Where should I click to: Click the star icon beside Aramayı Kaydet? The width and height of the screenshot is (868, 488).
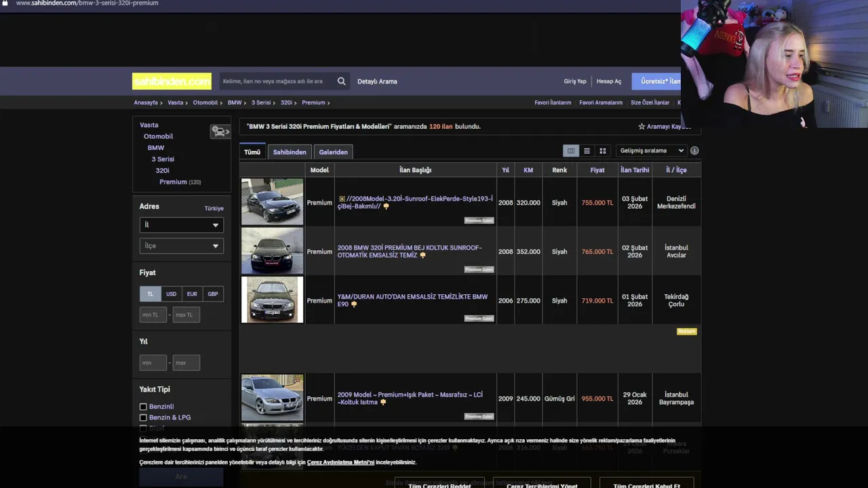click(642, 127)
